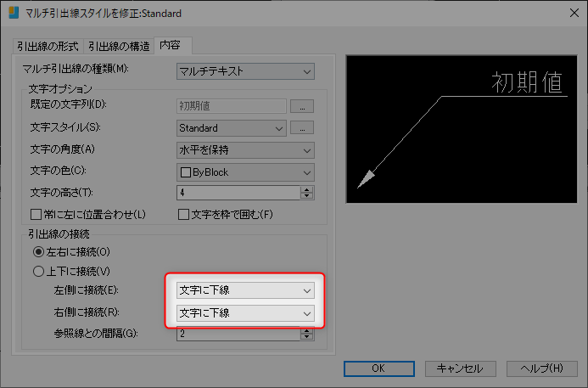Click ellipsis button next to 文字スタイル
588x388 pixels.
pos(302,128)
